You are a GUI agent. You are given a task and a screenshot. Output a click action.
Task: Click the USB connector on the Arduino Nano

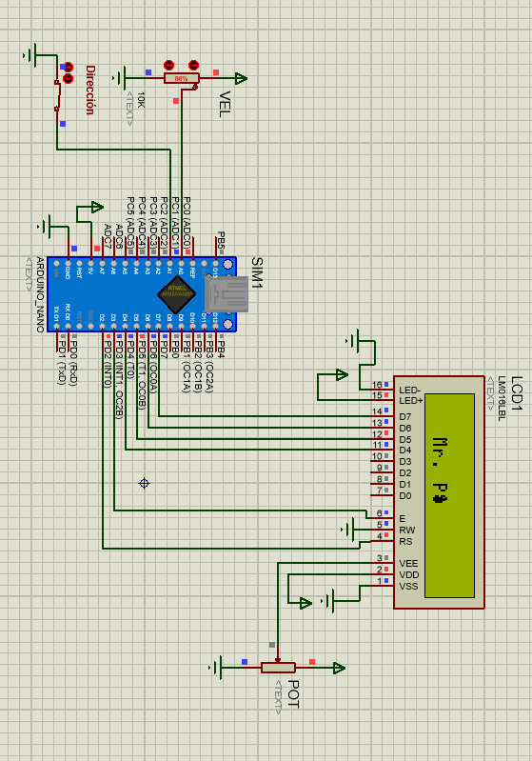point(227,294)
